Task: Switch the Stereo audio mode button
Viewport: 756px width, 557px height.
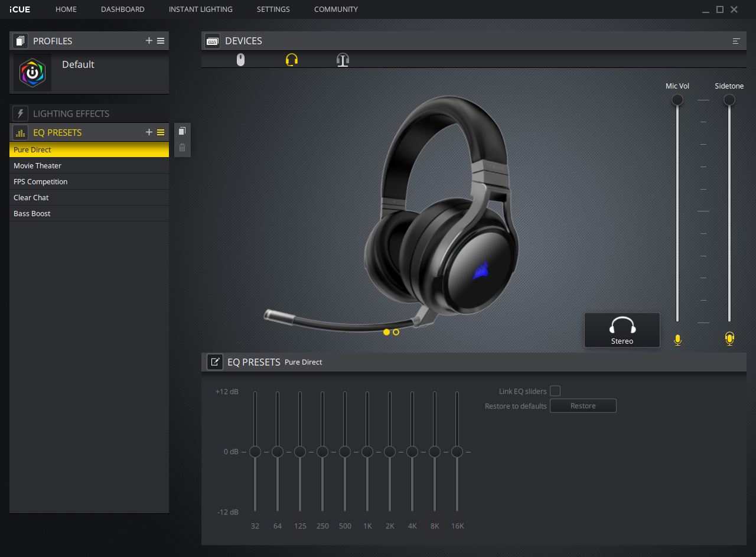Action: [x=622, y=330]
